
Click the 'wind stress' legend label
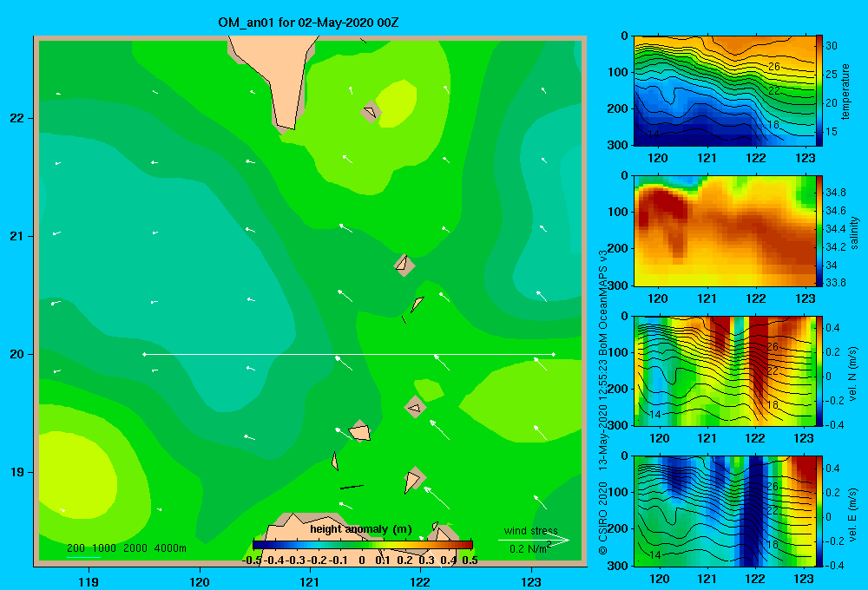[530, 531]
